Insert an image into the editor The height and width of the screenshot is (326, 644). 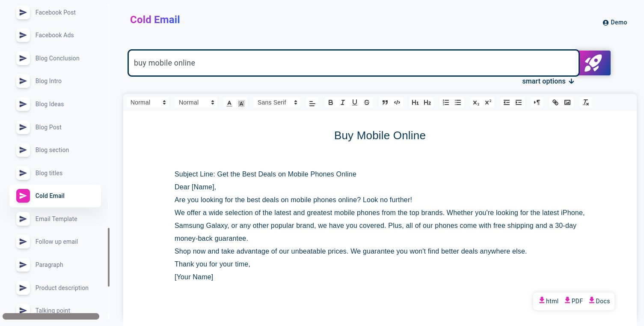tap(567, 102)
